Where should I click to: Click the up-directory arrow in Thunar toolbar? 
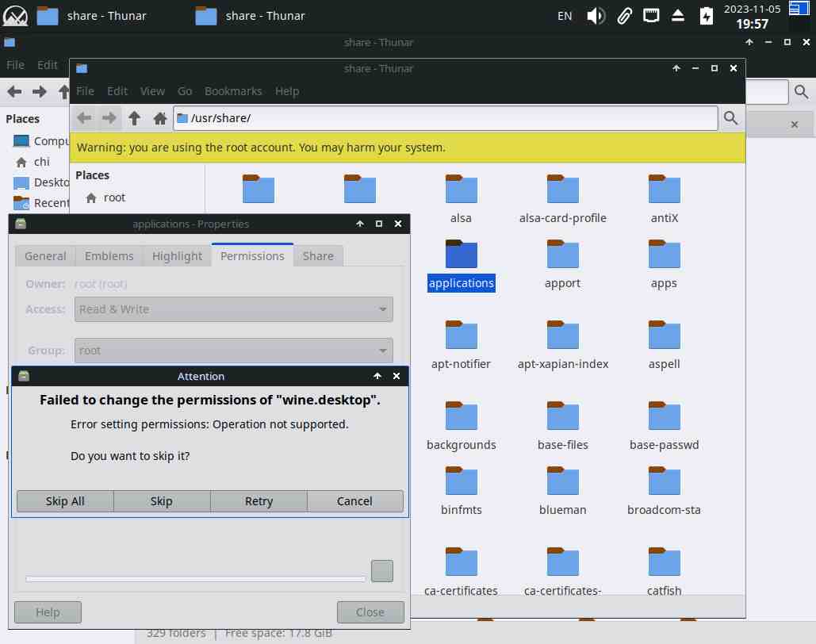pyautogui.click(x=134, y=118)
